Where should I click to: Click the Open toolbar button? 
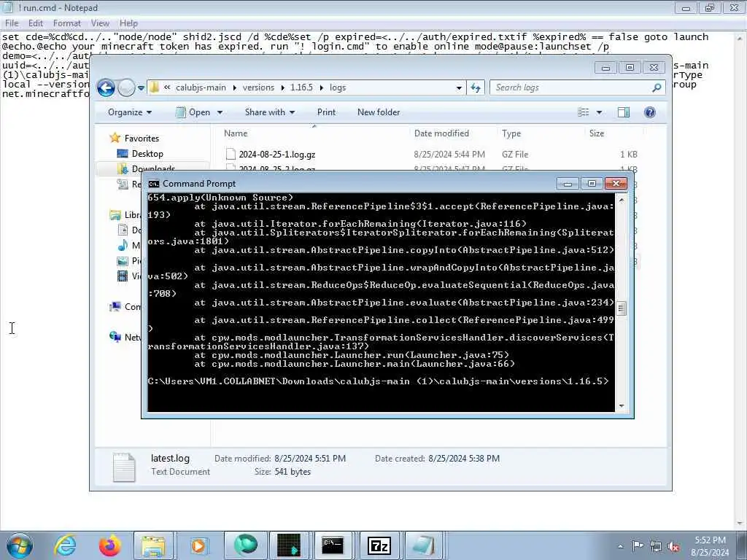point(193,112)
